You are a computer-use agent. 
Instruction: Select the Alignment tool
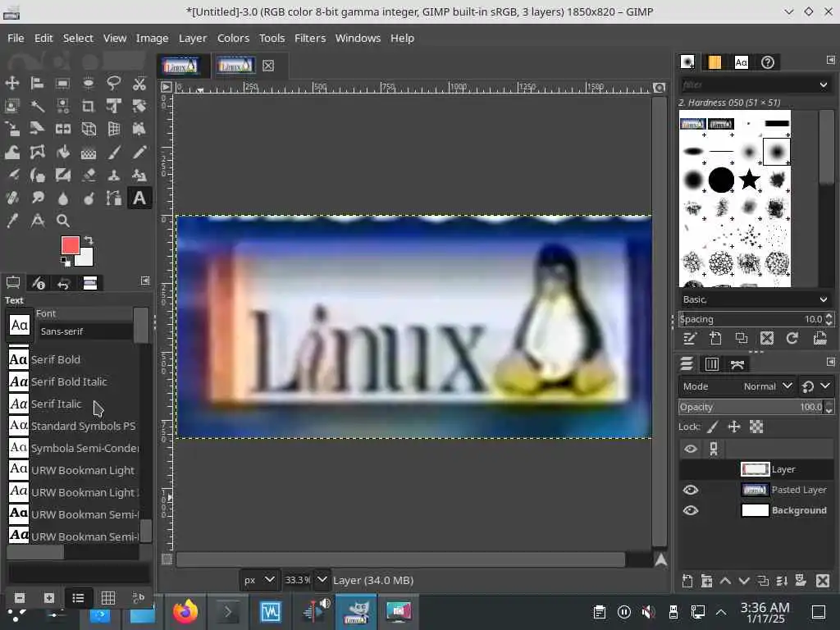38,83
